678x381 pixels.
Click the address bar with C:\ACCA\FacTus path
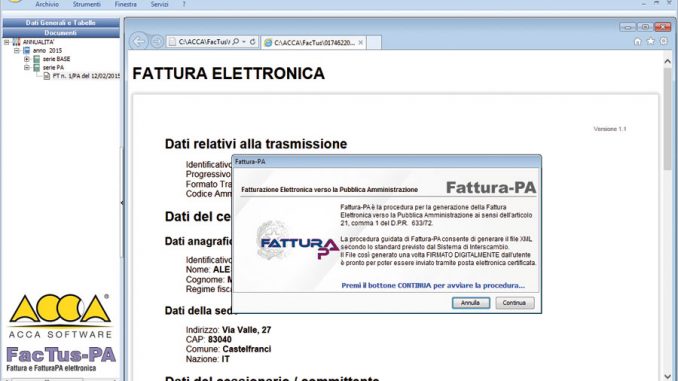(x=204, y=42)
